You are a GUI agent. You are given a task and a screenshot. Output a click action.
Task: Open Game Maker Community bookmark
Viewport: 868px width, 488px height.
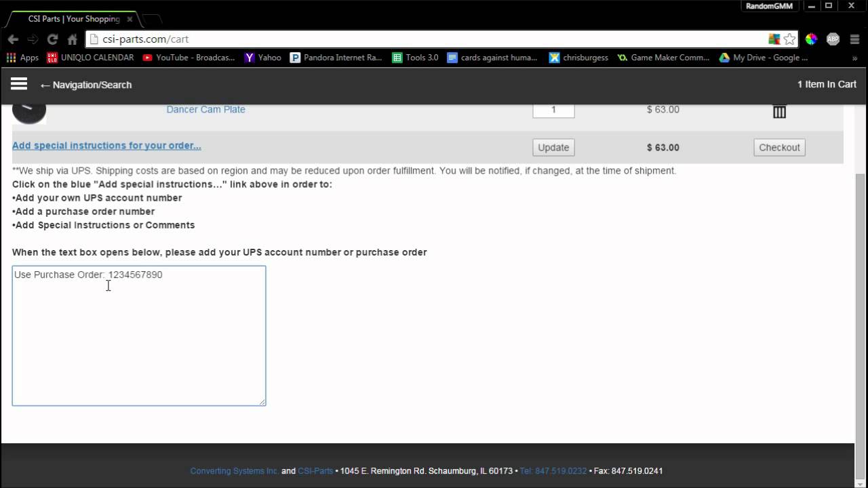pos(663,58)
